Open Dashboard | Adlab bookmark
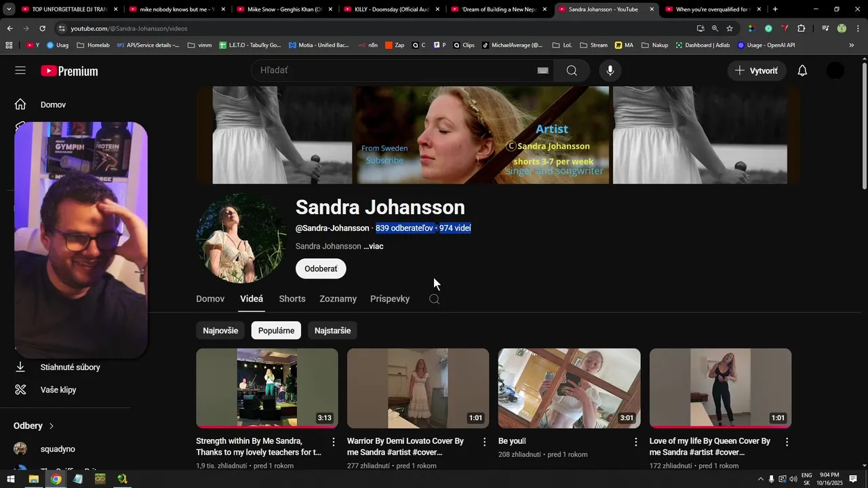The image size is (868, 488). pos(703,45)
